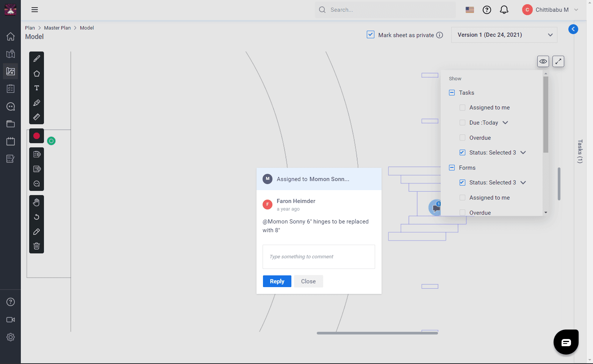Click the green refresh circle icon
The height and width of the screenshot is (364, 593).
[x=52, y=141]
